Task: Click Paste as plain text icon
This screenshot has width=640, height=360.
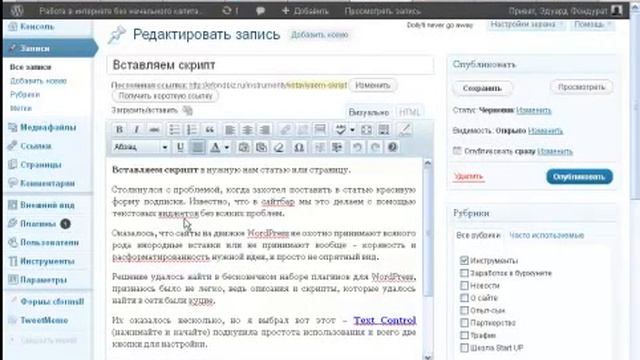Action: point(244,147)
